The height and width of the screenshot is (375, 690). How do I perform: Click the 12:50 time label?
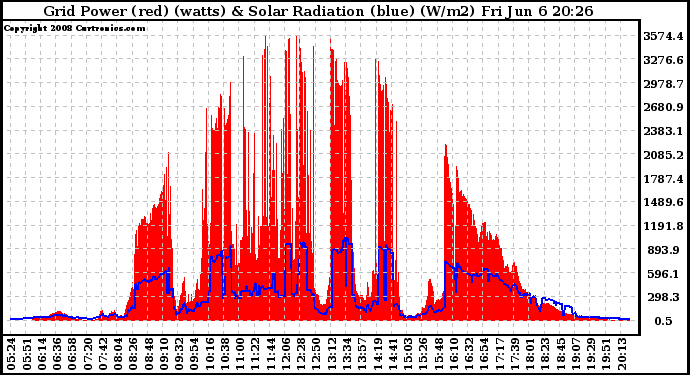[316, 354]
